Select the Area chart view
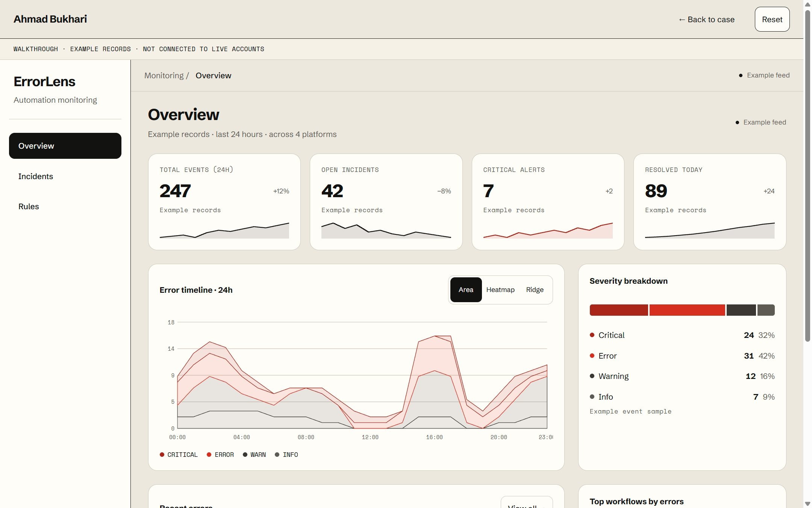This screenshot has height=508, width=812. tap(466, 290)
